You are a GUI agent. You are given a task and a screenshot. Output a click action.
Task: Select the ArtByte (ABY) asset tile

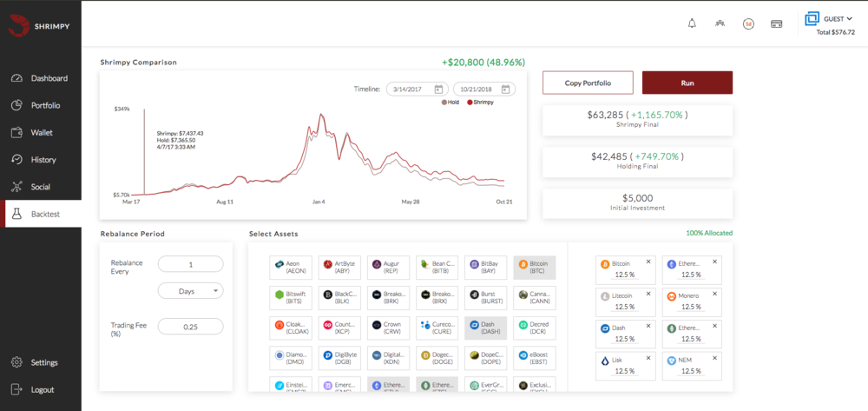point(339,268)
